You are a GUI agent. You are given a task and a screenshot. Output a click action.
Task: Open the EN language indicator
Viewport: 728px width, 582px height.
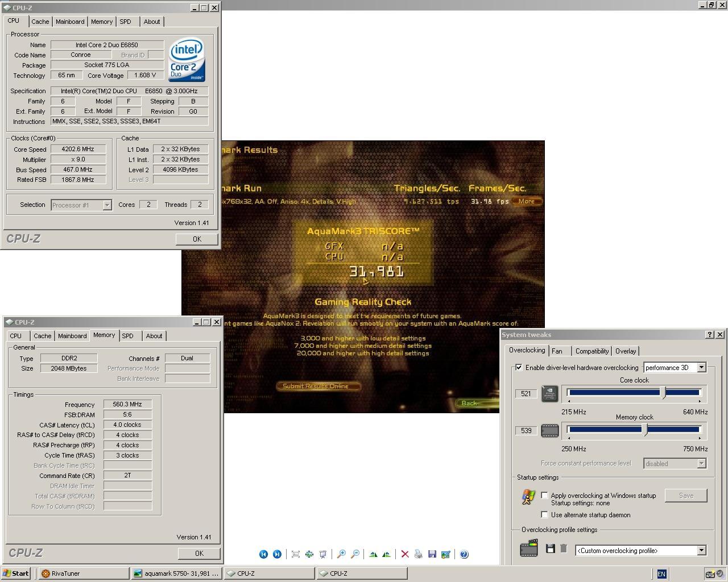(x=661, y=574)
